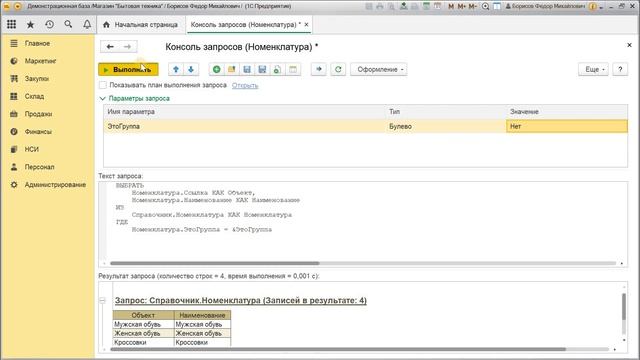640x360 pixels.
Task: Open the 'Оформление' dropdown
Action: click(379, 69)
